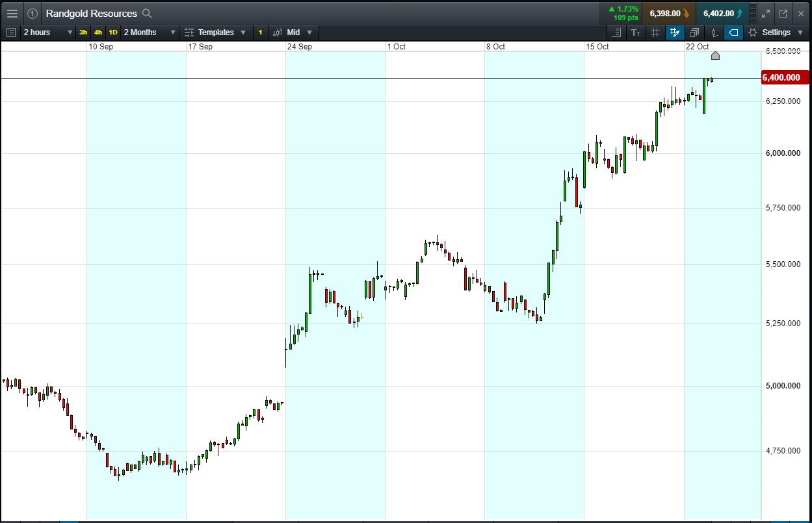Open the hamburger main menu

pyautogui.click(x=12, y=13)
